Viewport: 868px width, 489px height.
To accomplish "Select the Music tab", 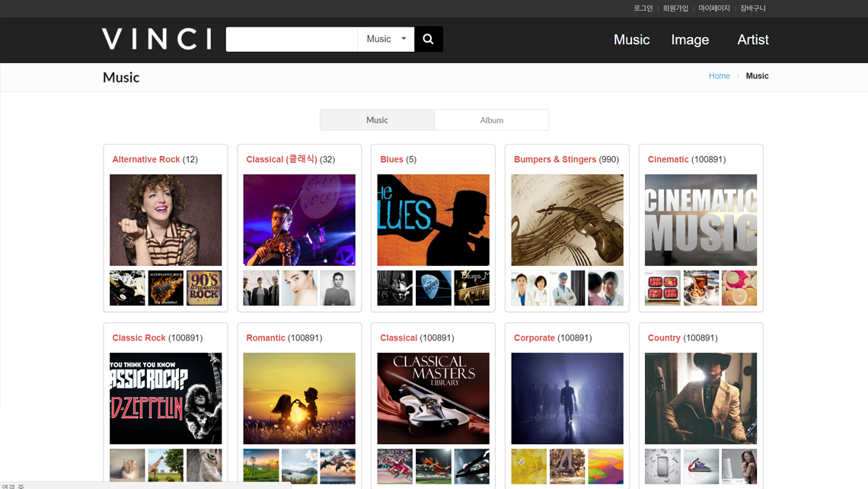I will [x=377, y=120].
